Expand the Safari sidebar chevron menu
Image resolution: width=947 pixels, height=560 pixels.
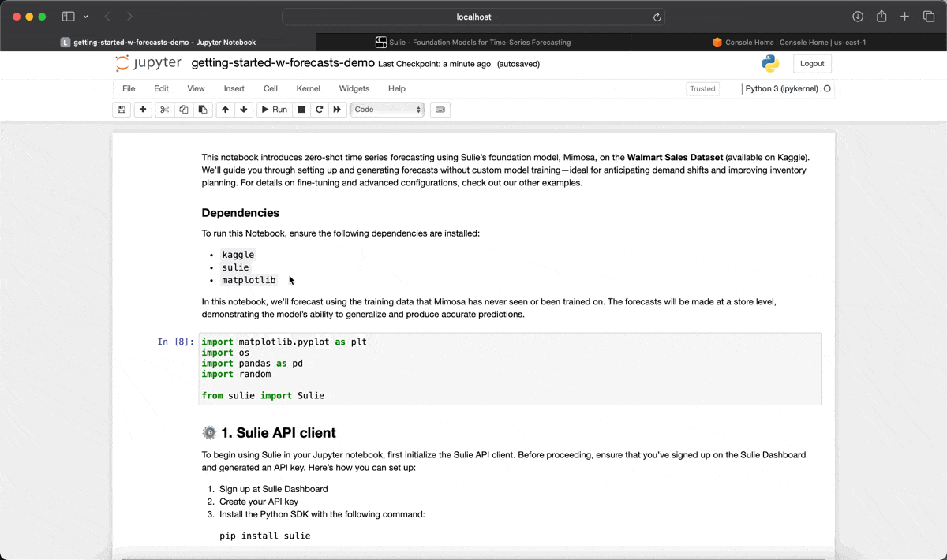point(85,17)
